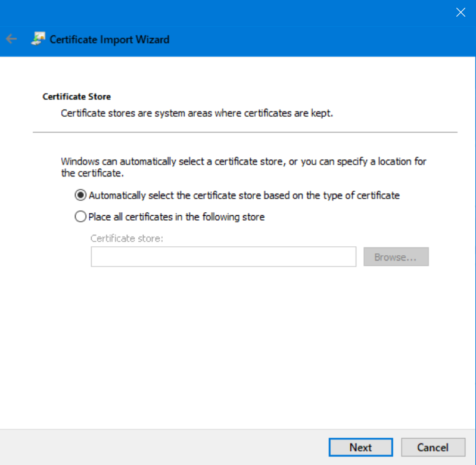
Task: Click the bold 'Certificate Store' heading
Action: tap(77, 97)
